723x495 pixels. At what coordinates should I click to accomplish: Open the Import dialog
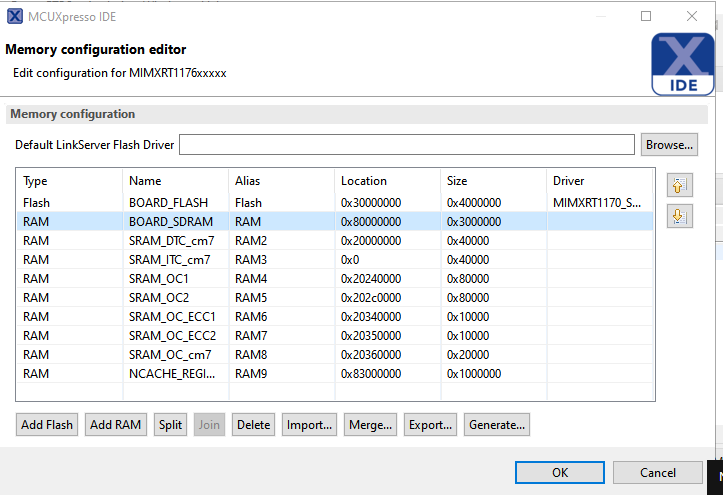[x=309, y=425]
